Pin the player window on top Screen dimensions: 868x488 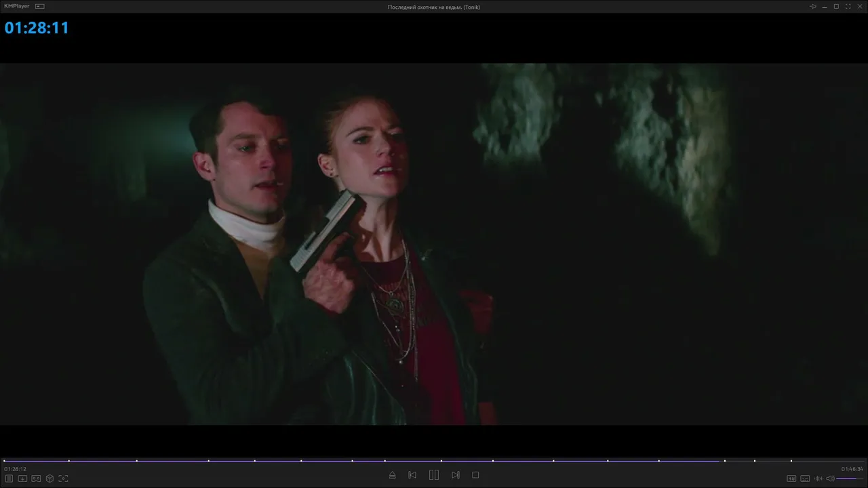[813, 6]
